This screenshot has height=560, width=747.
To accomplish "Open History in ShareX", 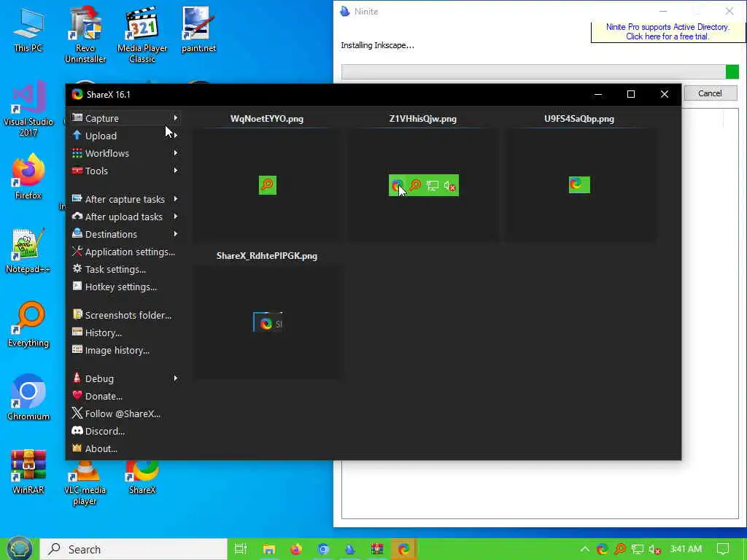I will click(125, 332).
